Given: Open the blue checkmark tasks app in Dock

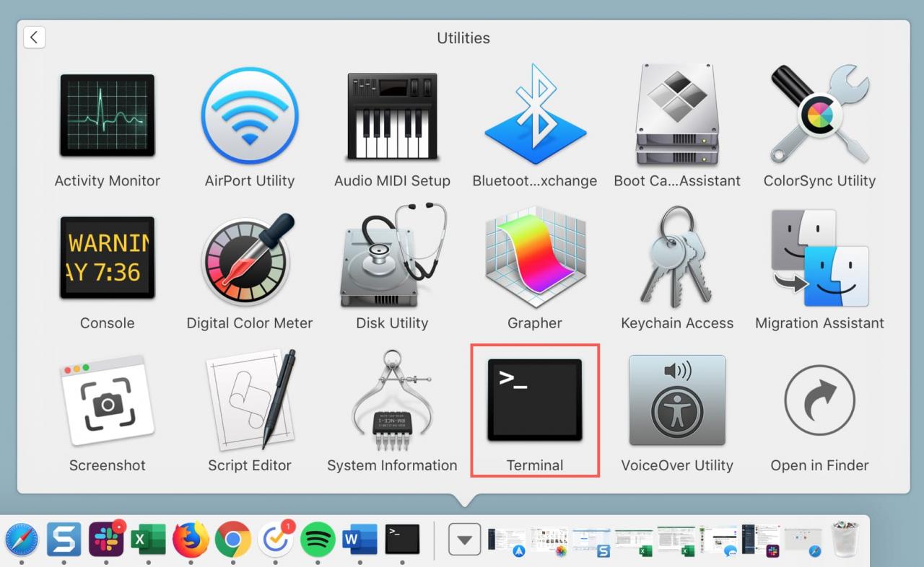Looking at the screenshot, I should pos(275,540).
